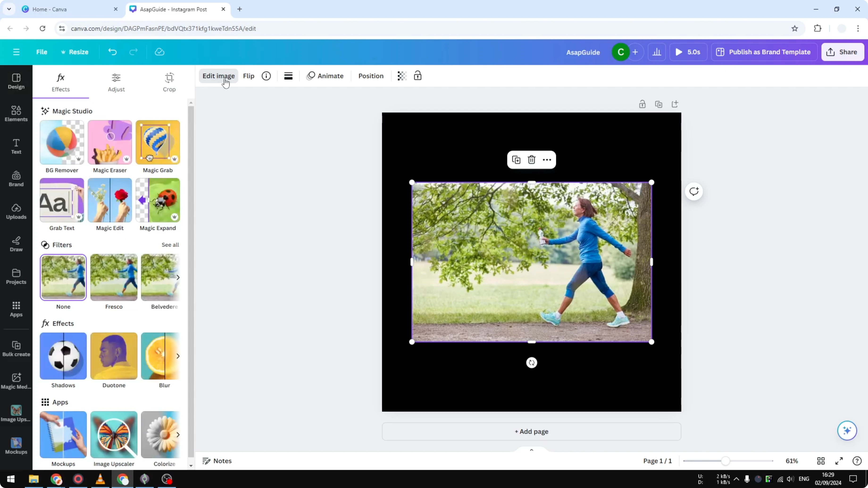Open the Projects panel
Image resolution: width=868 pixels, height=488 pixels.
pyautogui.click(x=16, y=277)
